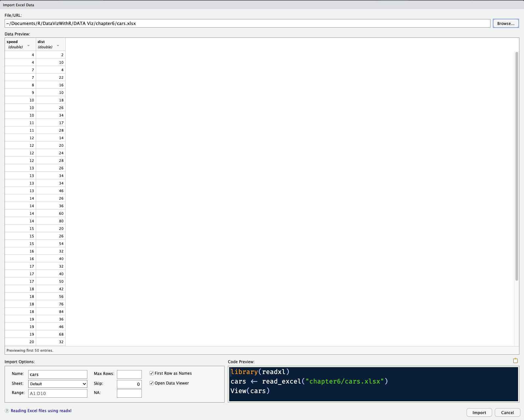Select dist cell with value 68
Screen dimensions: 524x420
(51, 334)
